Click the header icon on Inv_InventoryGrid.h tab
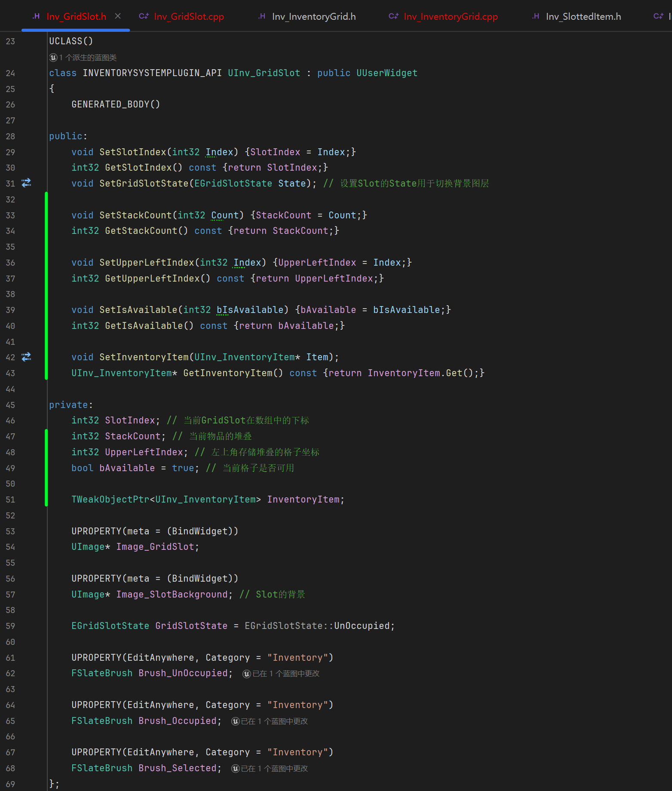Viewport: 672px width, 791px height. pos(262,16)
